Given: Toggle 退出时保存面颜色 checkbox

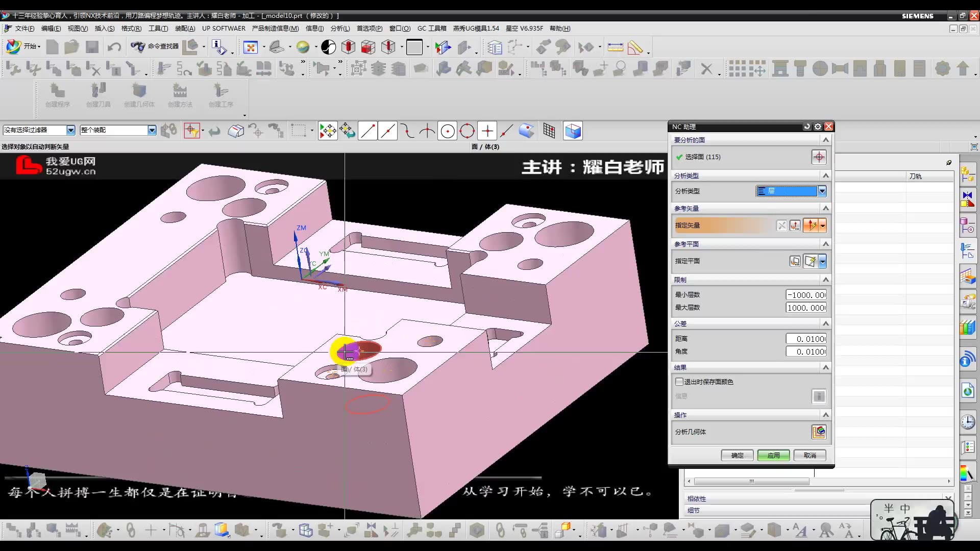Looking at the screenshot, I should point(679,382).
